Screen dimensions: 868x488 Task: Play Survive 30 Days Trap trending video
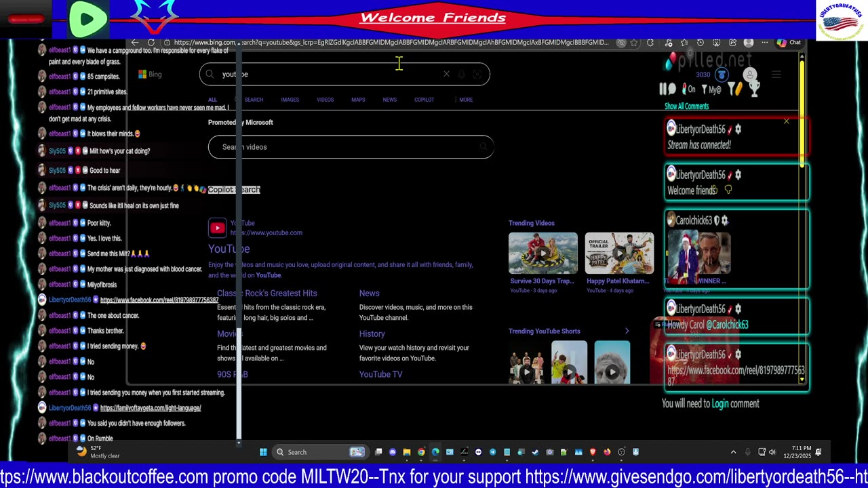coord(543,253)
